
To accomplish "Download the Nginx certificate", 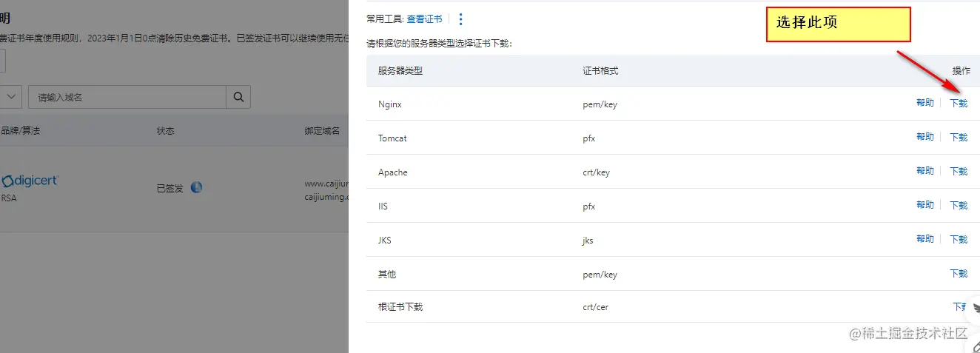I will (x=959, y=104).
